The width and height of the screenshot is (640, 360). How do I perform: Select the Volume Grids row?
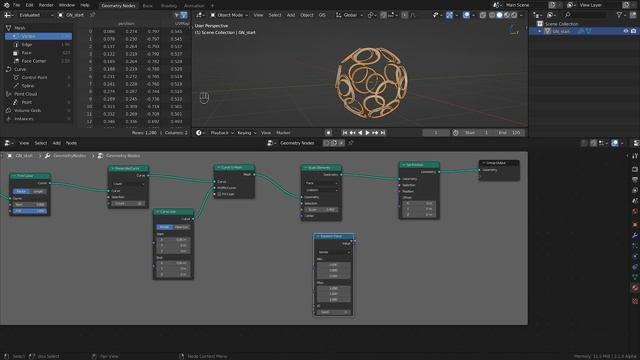coord(38,110)
